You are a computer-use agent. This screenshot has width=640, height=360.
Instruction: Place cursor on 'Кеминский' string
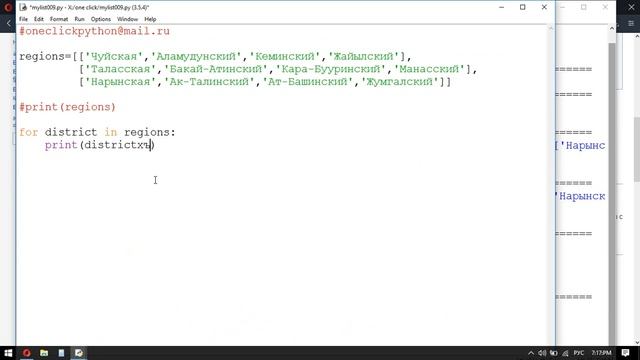285,56
